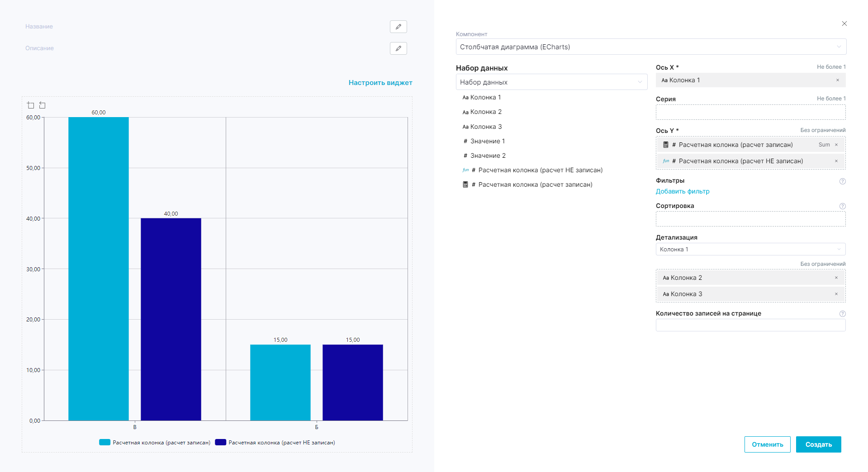Click the pencil edit icon next to Описание

398,48
